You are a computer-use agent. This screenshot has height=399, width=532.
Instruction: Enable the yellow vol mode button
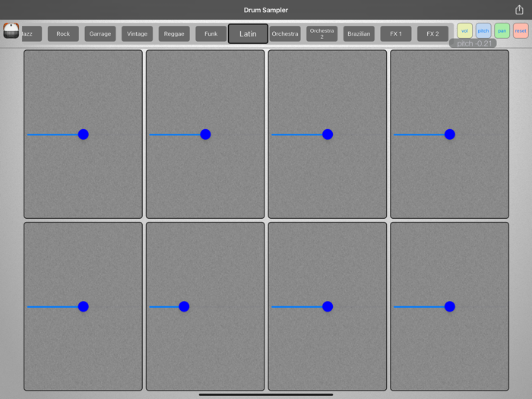pyautogui.click(x=465, y=31)
